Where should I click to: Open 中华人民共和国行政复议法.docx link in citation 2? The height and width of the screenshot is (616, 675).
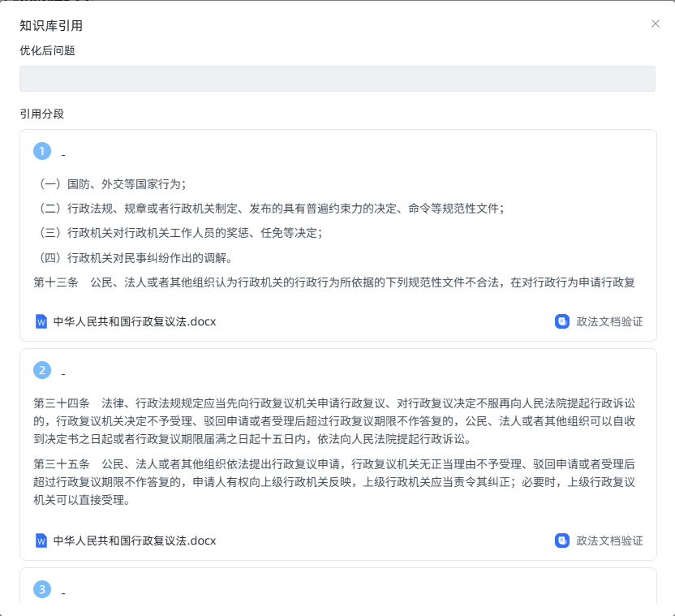click(x=135, y=541)
